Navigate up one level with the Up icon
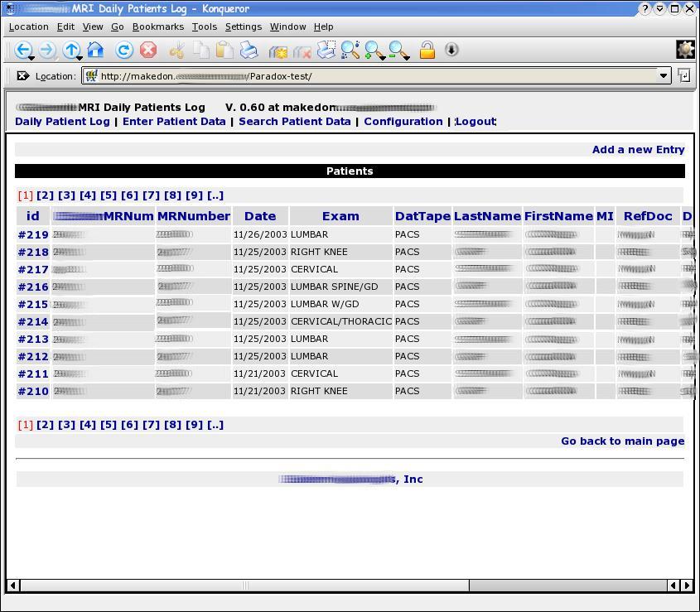The width and height of the screenshot is (700, 612). click(x=71, y=50)
